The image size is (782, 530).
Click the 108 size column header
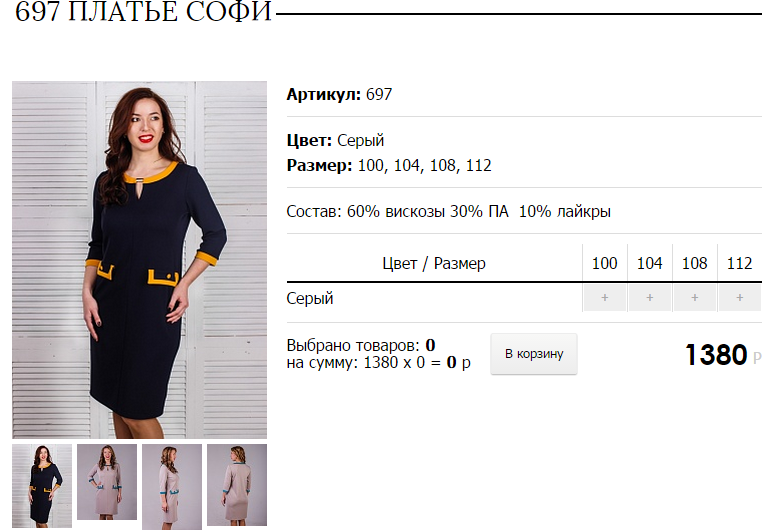click(x=694, y=263)
